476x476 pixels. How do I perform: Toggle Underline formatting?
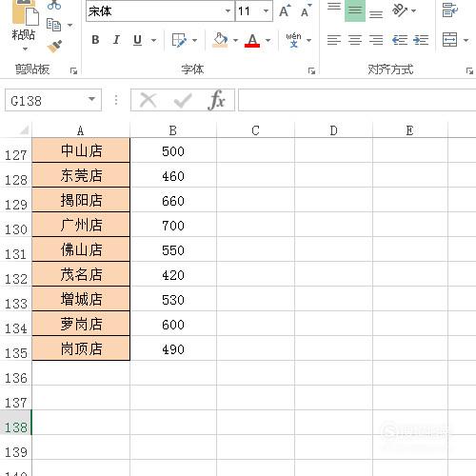(137, 40)
